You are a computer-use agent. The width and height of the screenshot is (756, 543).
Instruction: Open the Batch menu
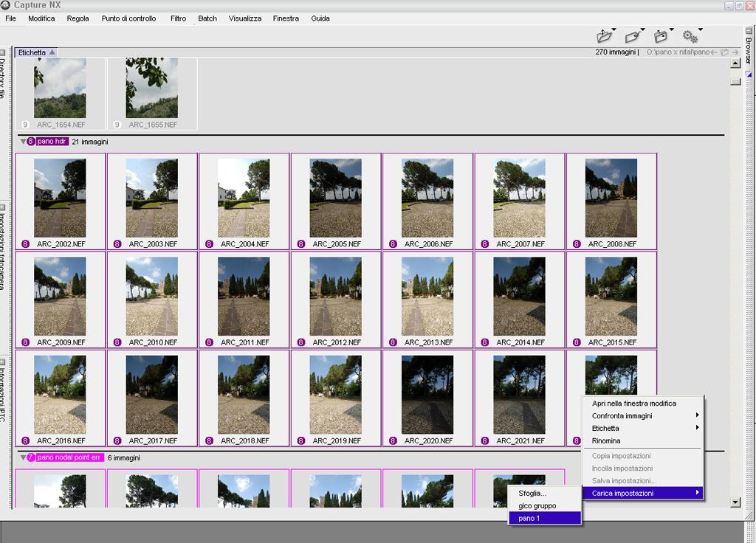(x=207, y=18)
